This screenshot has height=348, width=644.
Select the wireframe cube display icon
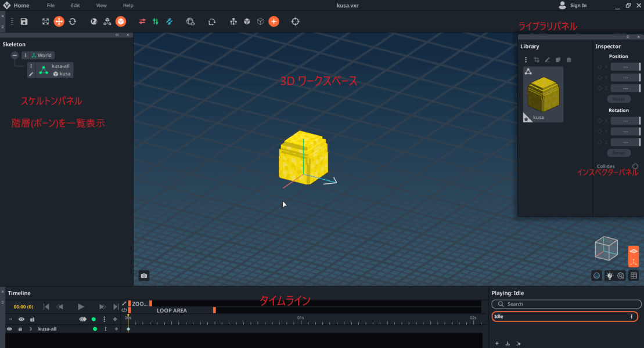pos(260,22)
